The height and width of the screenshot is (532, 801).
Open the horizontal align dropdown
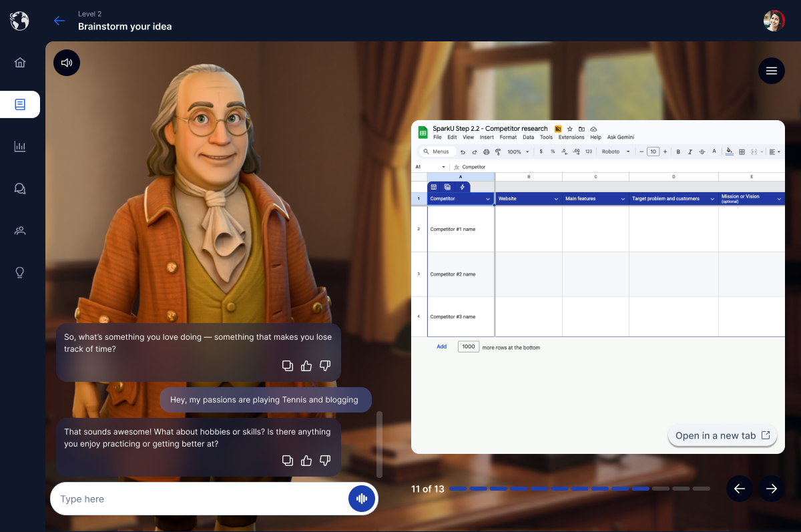click(774, 152)
